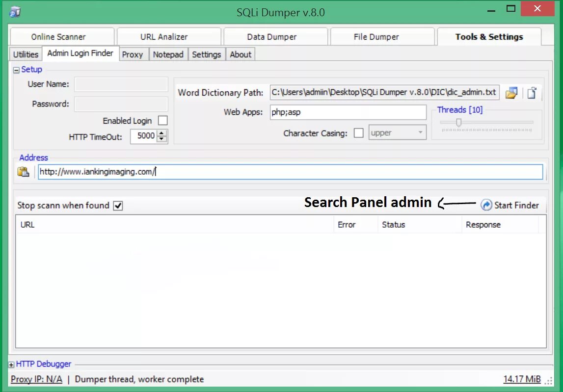Sort by the Response column header

click(500, 225)
